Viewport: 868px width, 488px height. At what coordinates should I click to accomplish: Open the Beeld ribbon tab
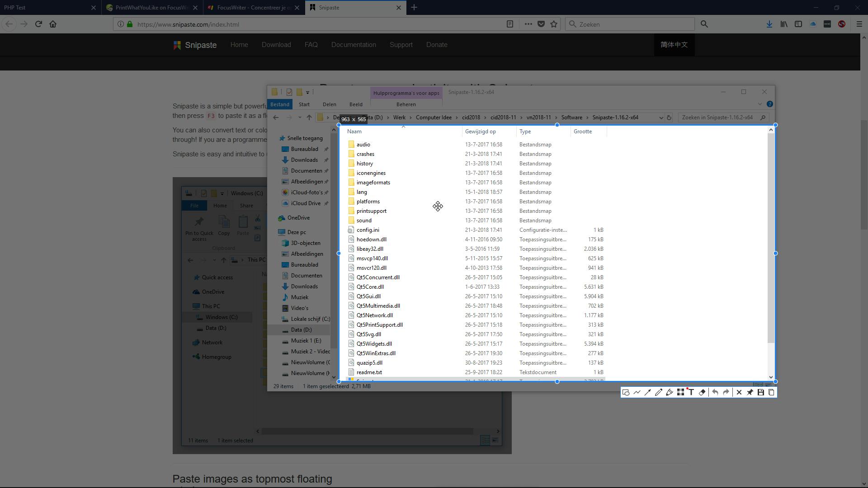(x=356, y=104)
